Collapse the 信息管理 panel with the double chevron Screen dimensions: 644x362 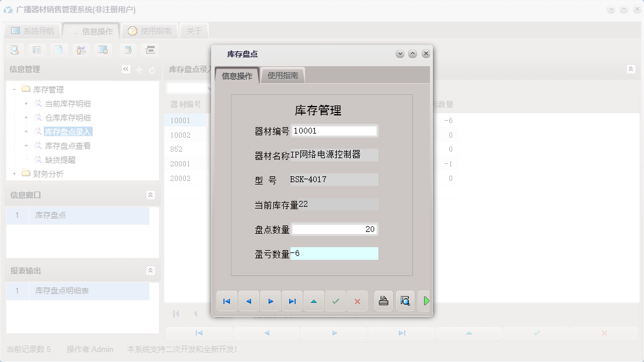coord(126,69)
